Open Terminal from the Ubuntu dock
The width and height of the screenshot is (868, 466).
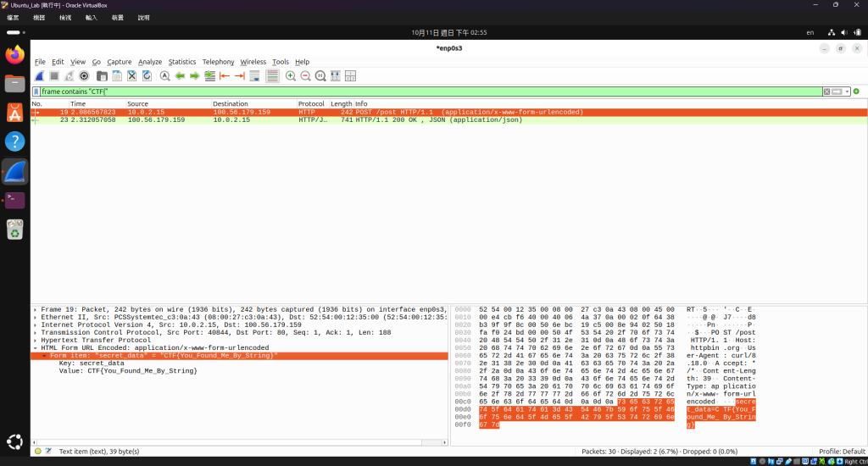15,200
